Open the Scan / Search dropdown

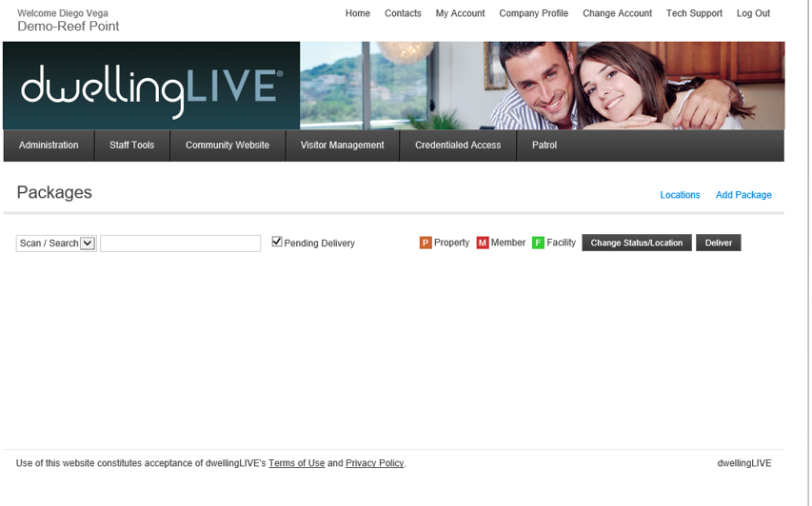(x=56, y=243)
